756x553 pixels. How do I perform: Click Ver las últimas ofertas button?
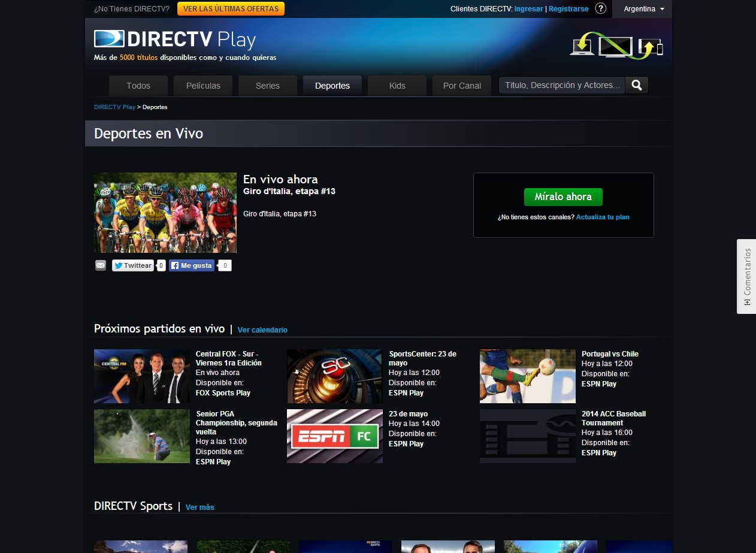231,9
